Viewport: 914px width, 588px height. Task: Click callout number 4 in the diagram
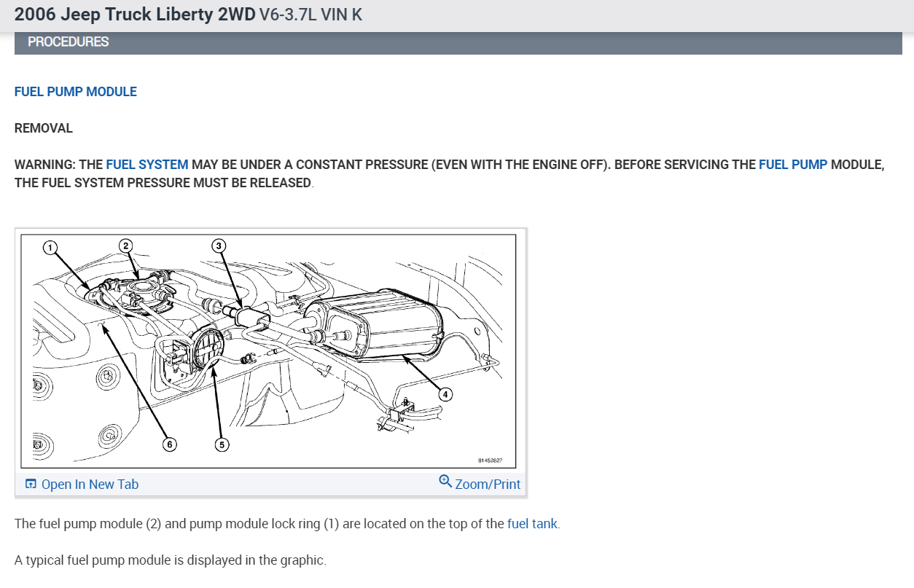point(445,395)
